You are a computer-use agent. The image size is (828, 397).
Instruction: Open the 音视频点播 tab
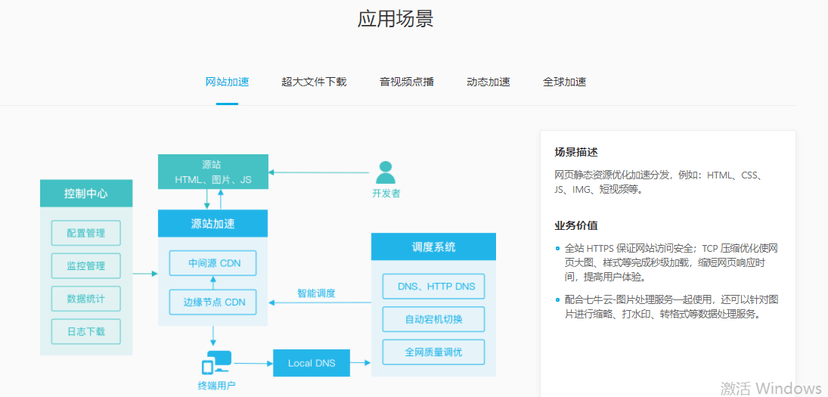(407, 82)
